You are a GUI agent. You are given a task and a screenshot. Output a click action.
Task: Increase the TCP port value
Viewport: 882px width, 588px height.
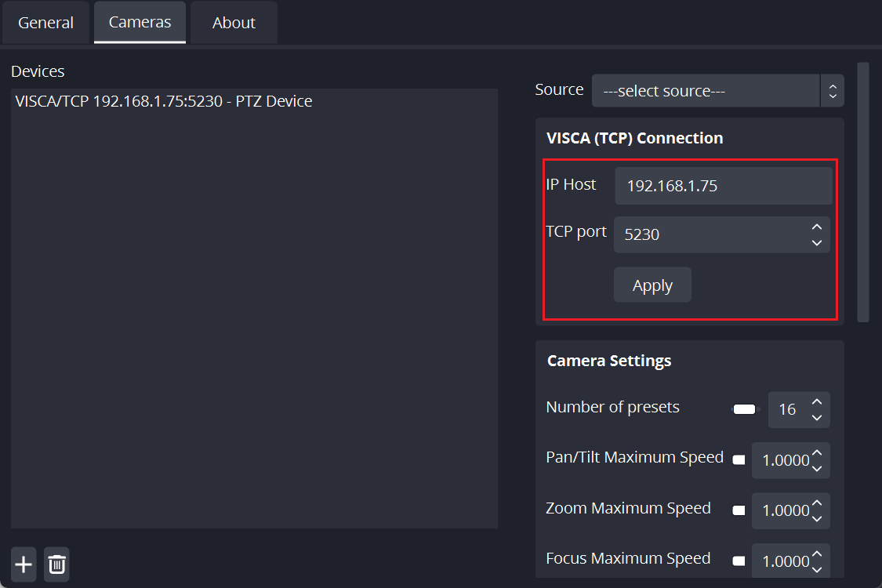(816, 227)
